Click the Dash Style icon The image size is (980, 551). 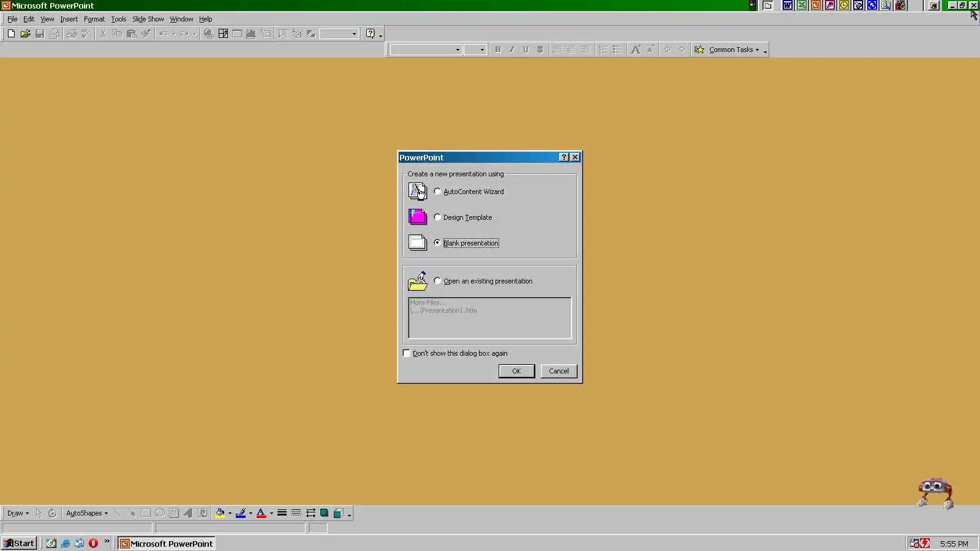pos(296,513)
